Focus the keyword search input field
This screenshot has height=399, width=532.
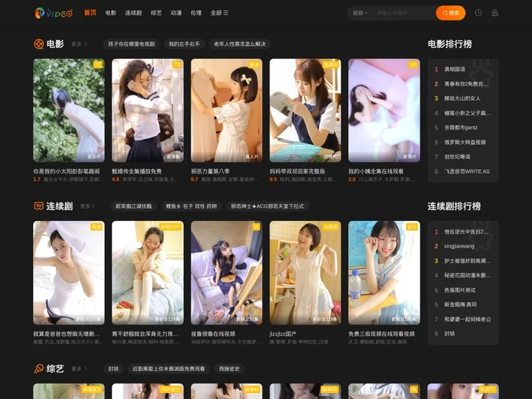point(403,13)
